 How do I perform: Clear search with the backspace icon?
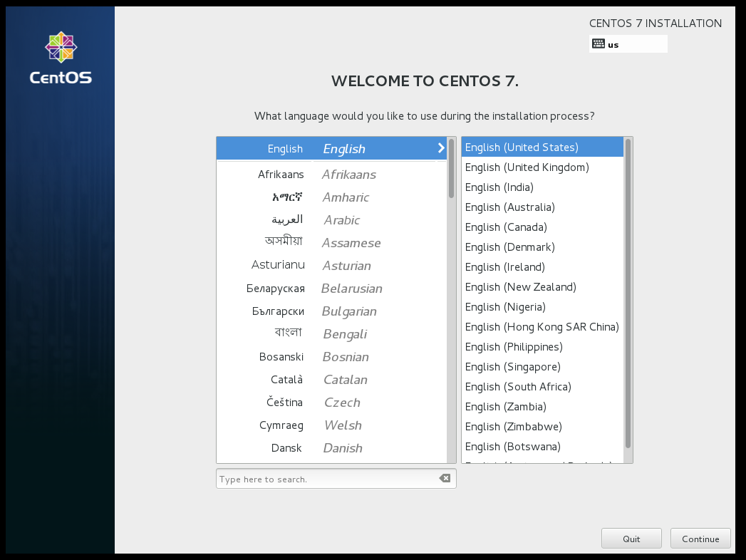tap(445, 478)
